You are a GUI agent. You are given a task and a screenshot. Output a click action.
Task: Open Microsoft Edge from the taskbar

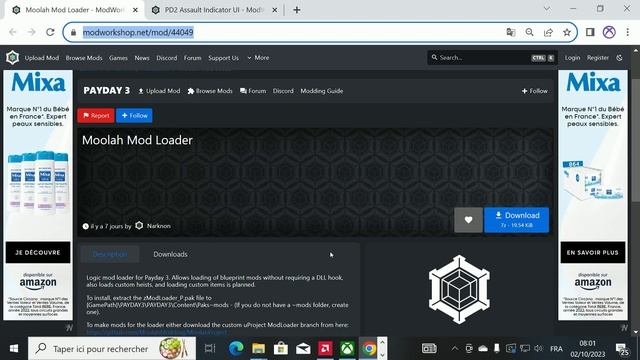[x=236, y=349]
